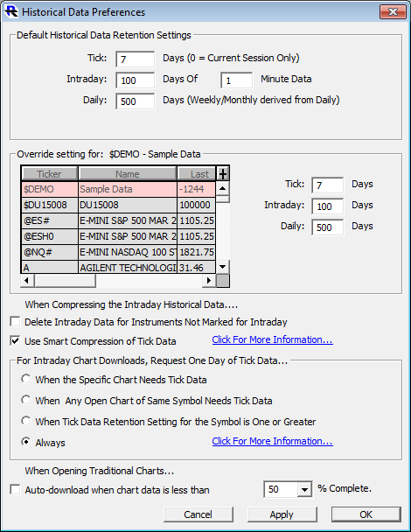
Task: Select the AGILENT TECHNOLOGI name cell
Action: 128,268
